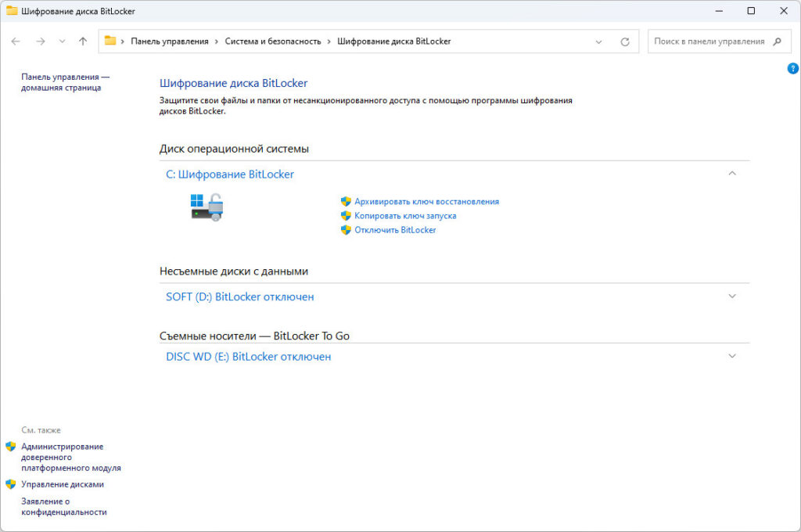The image size is (801, 532).
Task: Click Диск операционной системы section heading
Action: (234, 149)
